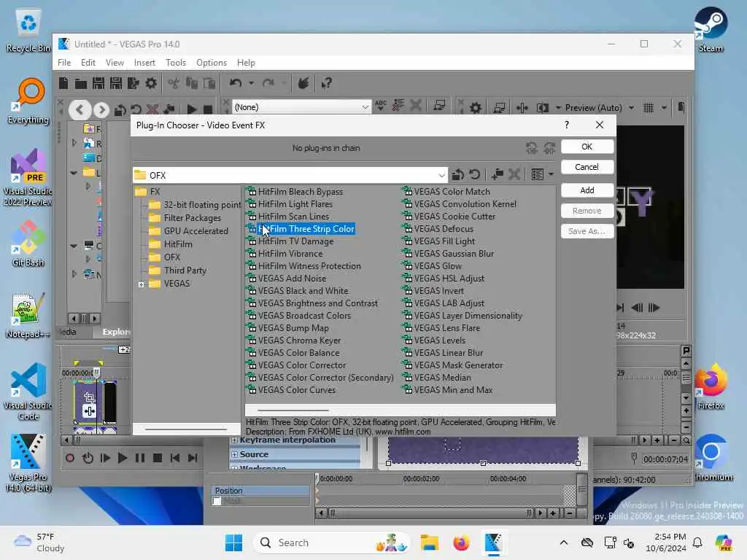Click the explorer Forward arrow button
The height and width of the screenshot is (560, 747).
(x=101, y=110)
